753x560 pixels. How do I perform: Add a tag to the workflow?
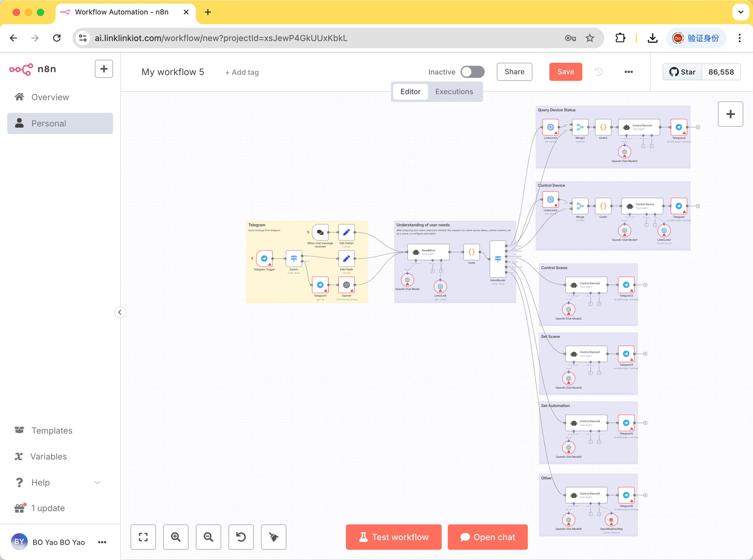coord(242,72)
